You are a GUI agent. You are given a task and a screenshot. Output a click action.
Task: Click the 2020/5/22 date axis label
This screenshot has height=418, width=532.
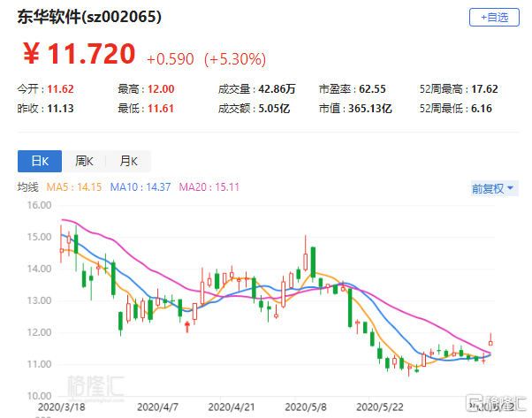(x=380, y=407)
